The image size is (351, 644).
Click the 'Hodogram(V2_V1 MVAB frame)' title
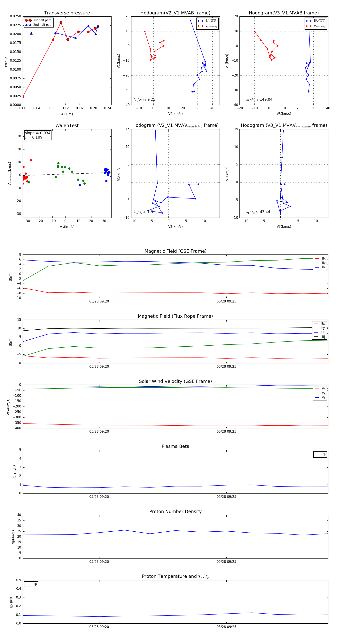(175, 13)
